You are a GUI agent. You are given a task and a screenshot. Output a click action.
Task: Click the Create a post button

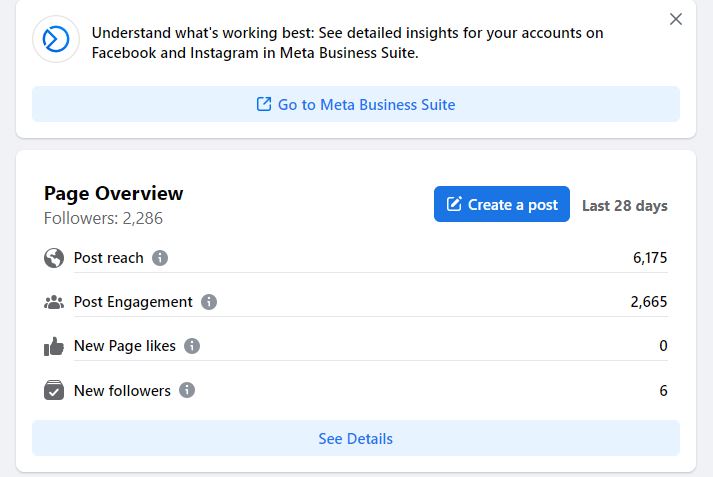tap(502, 204)
